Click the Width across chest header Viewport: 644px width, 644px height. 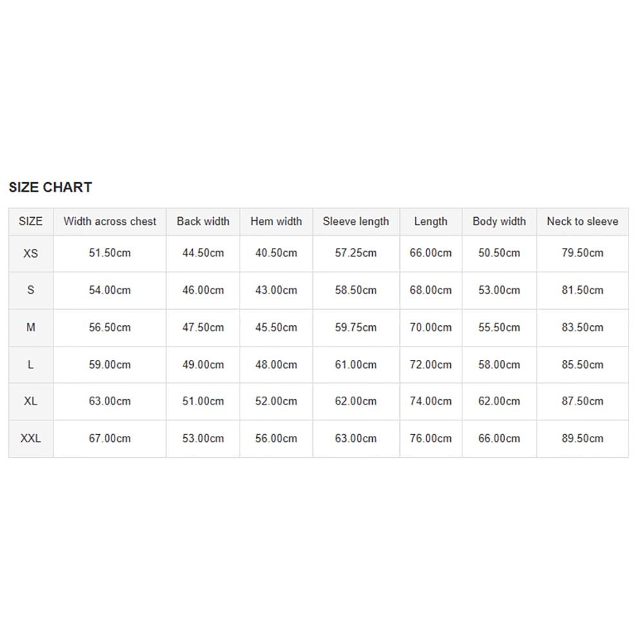(x=109, y=222)
